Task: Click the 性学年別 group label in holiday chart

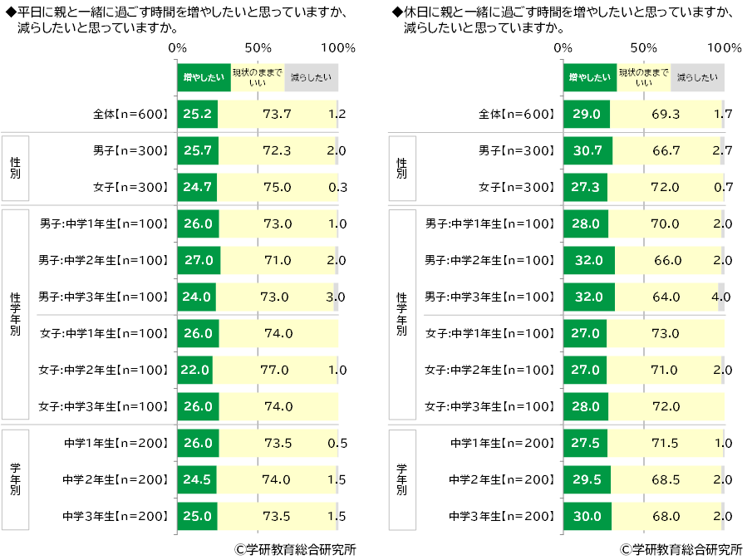Action: point(401,314)
